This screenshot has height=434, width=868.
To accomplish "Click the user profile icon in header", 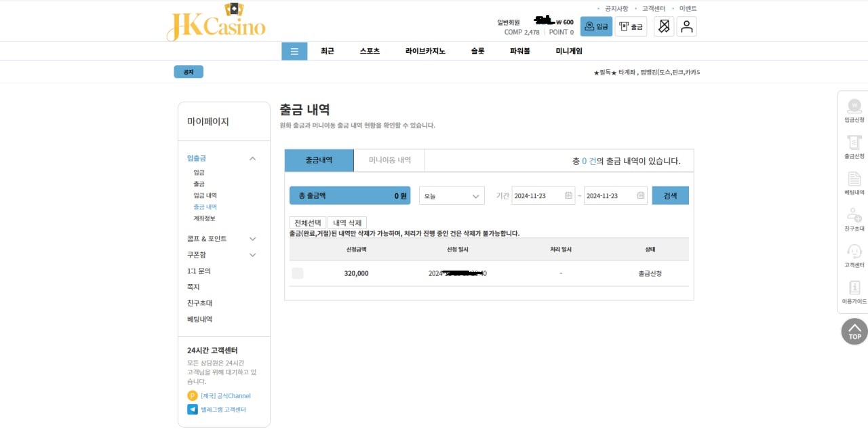I will click(x=686, y=26).
